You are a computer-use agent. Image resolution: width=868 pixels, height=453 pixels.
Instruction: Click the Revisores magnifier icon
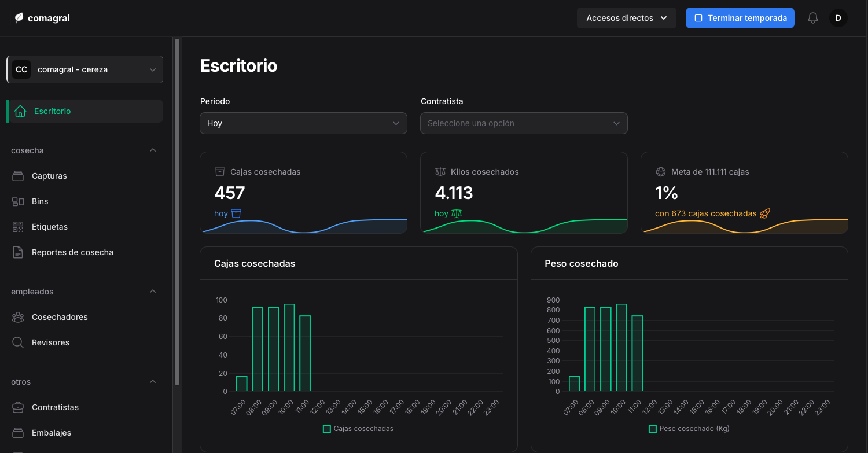[18, 342]
